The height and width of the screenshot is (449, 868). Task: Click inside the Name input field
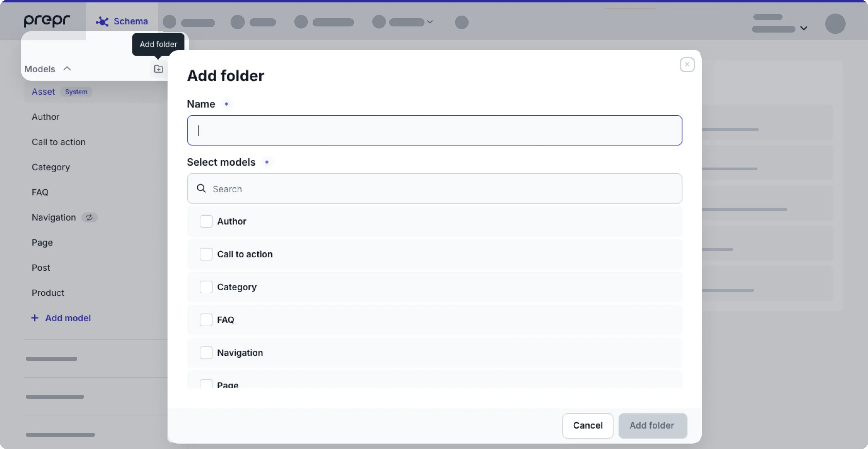(x=434, y=131)
